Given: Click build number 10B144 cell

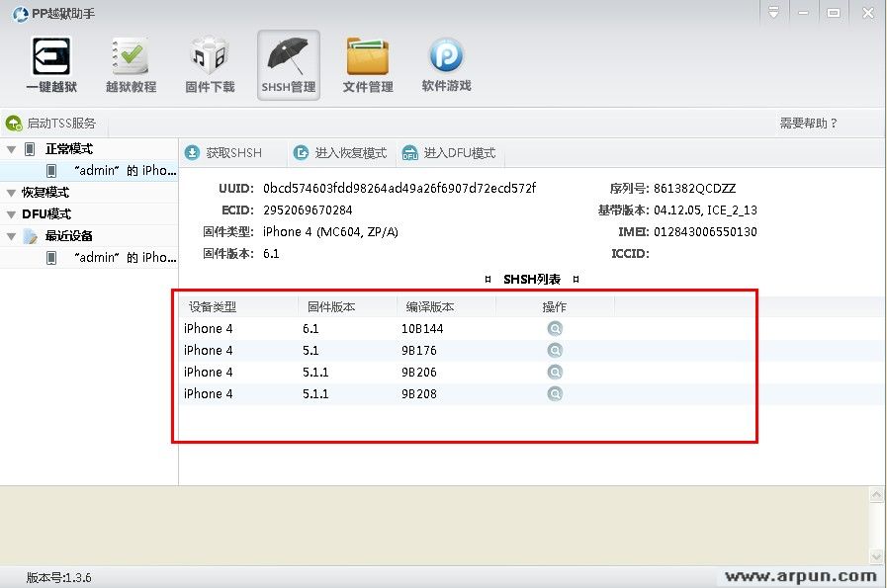Looking at the screenshot, I should click(422, 328).
